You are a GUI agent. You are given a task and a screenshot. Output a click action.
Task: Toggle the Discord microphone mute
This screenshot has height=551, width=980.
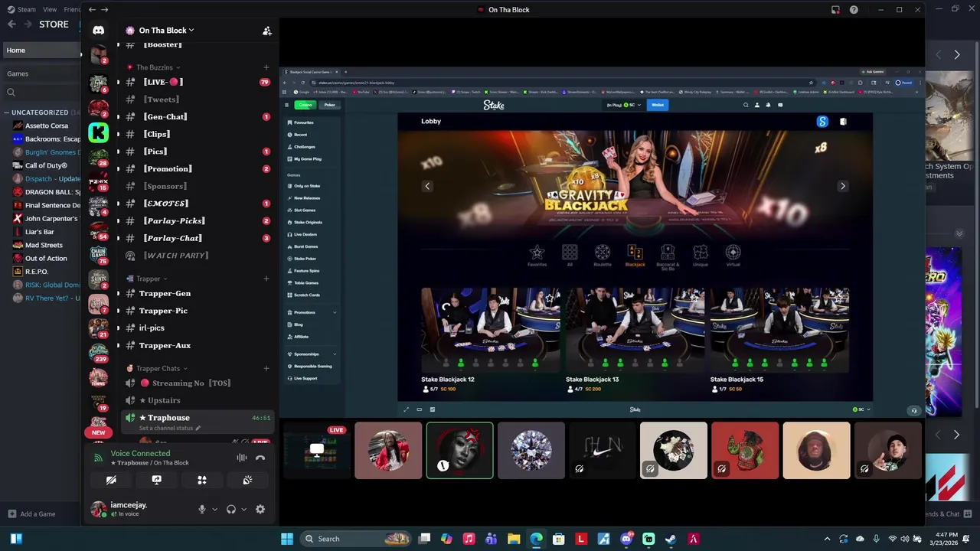tap(202, 509)
